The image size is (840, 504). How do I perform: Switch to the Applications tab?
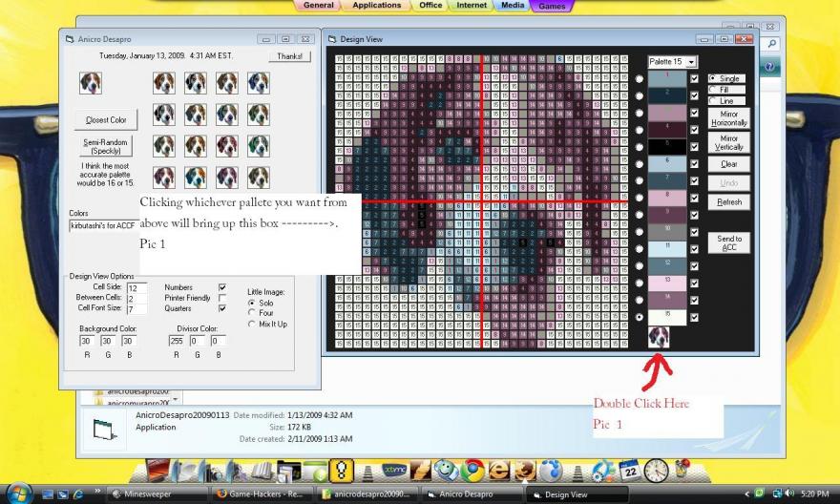click(377, 6)
